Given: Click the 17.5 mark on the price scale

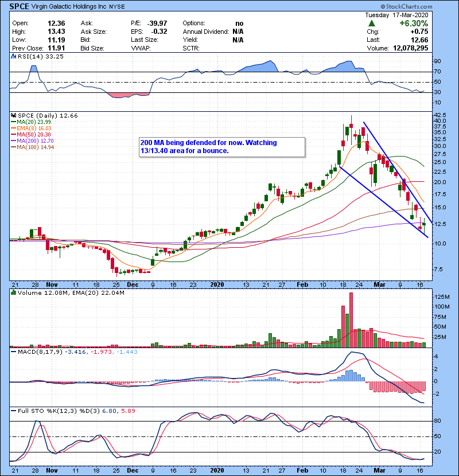Looking at the screenshot, I should (440, 194).
